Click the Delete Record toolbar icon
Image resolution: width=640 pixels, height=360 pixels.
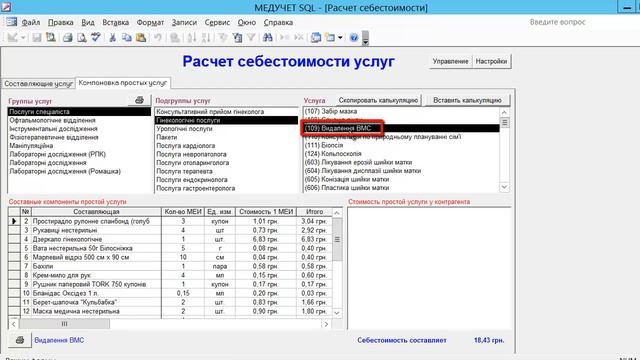(x=299, y=38)
